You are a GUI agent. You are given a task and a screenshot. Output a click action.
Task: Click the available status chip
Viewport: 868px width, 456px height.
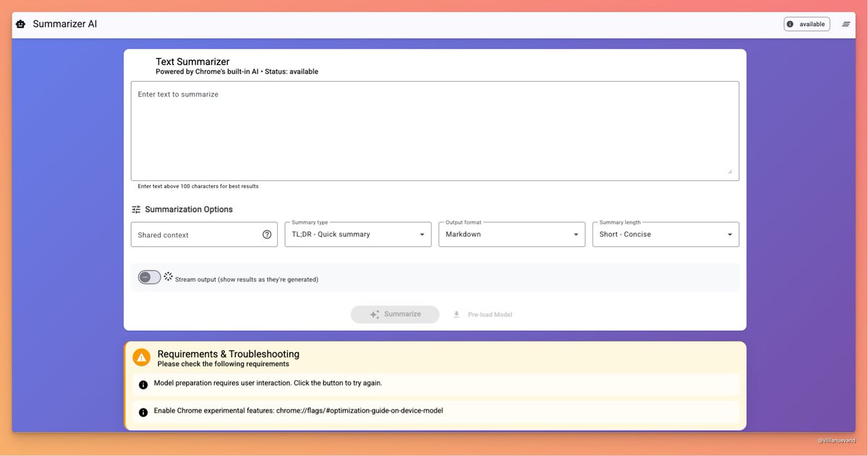807,24
